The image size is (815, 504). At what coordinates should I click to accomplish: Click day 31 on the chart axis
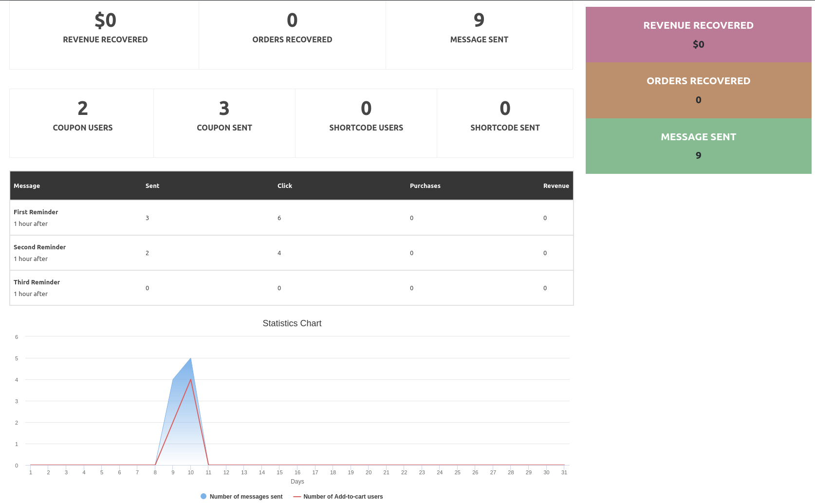pos(564,472)
